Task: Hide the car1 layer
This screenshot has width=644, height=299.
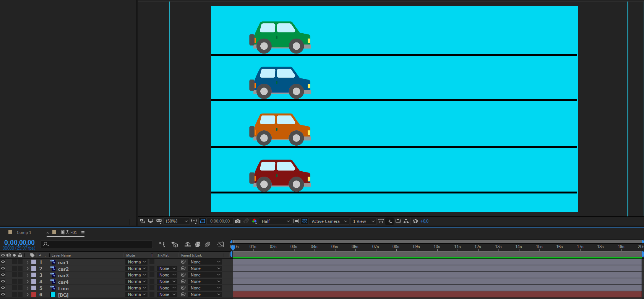Action: 3,262
